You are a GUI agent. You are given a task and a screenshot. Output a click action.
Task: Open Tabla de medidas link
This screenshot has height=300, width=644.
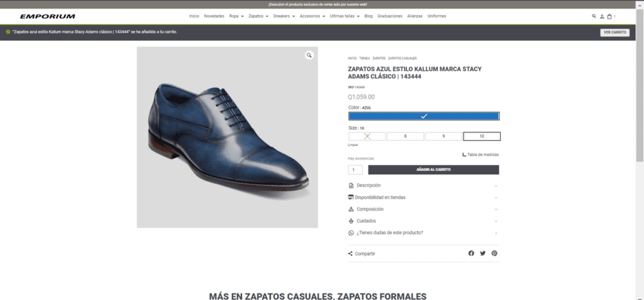(x=480, y=155)
